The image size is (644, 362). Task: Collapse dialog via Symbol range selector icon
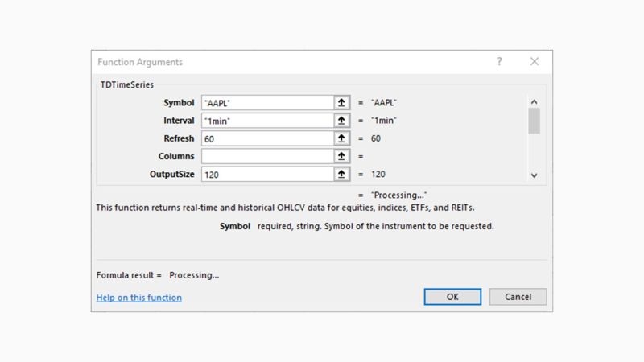[x=341, y=103]
